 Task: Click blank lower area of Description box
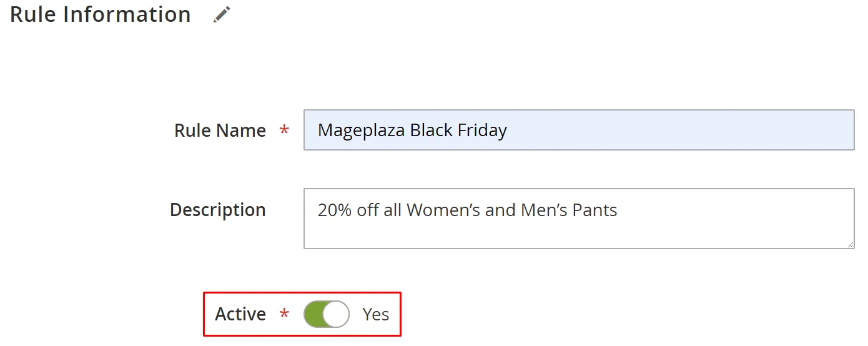[x=578, y=234]
